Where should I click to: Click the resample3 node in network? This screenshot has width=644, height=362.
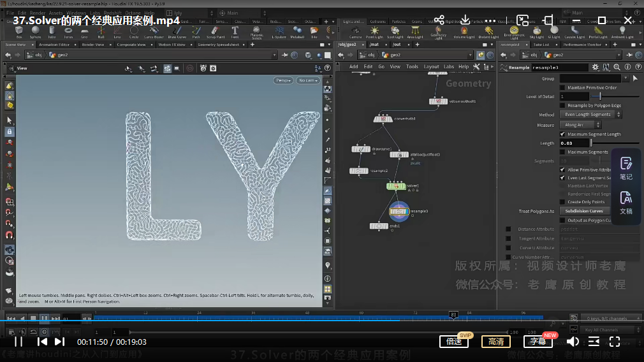coord(399,212)
